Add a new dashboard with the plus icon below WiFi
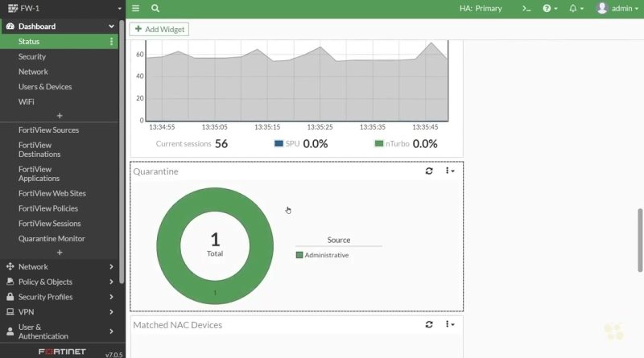Screen dimensions: 644x358 coord(60,116)
